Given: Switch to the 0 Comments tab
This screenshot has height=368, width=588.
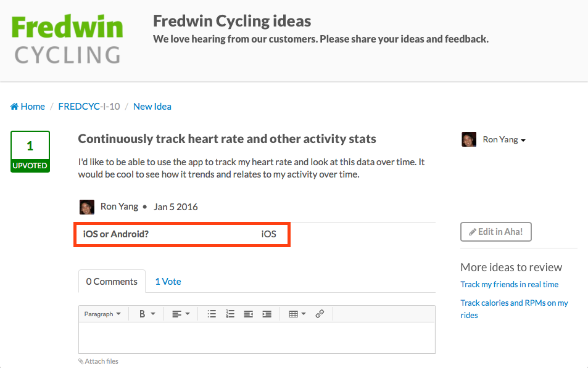Looking at the screenshot, I should click(112, 281).
